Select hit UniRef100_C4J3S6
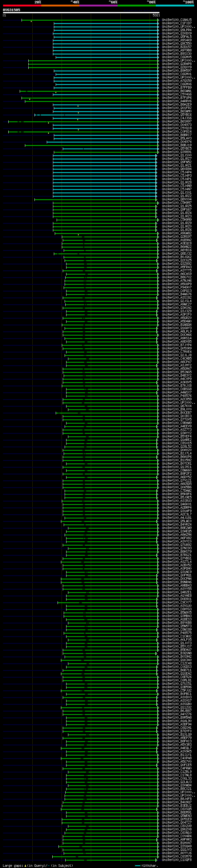 [177, 118]
